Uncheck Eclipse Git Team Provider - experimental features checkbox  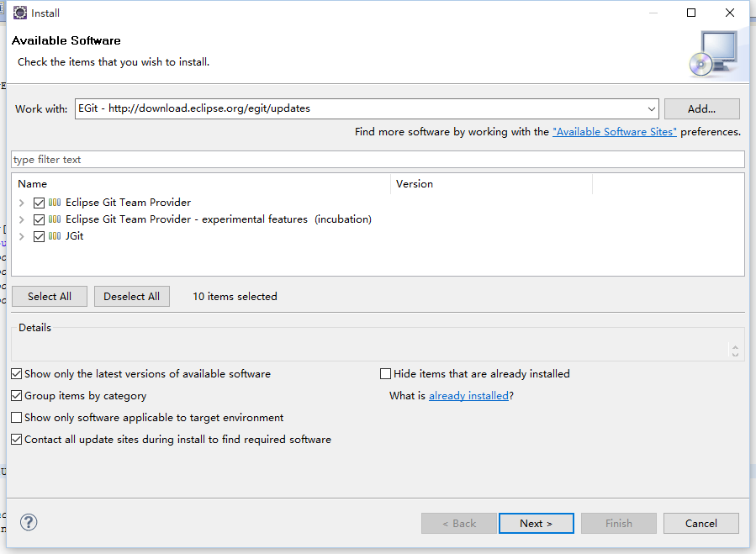pyautogui.click(x=39, y=219)
